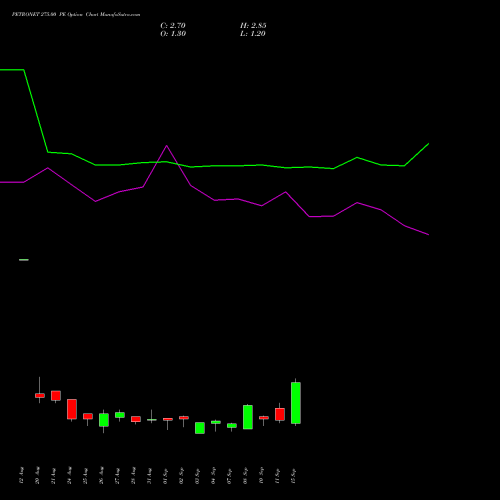500x500 pixels.
Task: Select the small green candle above 04 Sep
Action: pos(216,422)
